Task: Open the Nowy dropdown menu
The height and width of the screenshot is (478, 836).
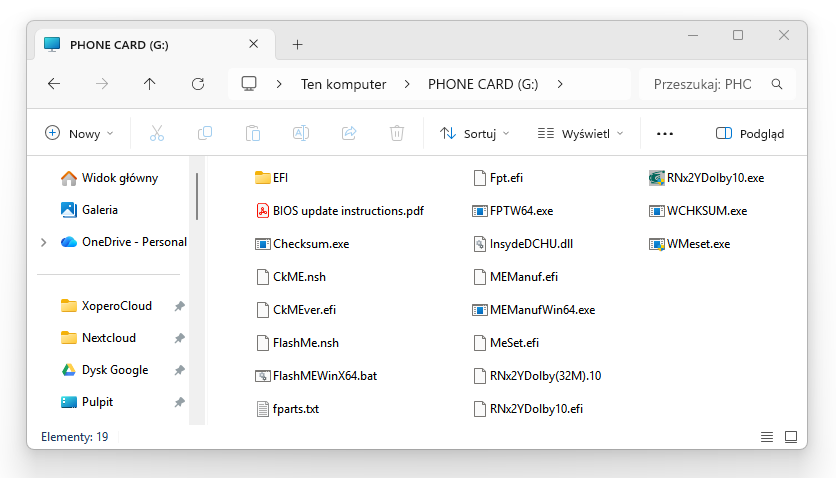Action: tap(80, 133)
